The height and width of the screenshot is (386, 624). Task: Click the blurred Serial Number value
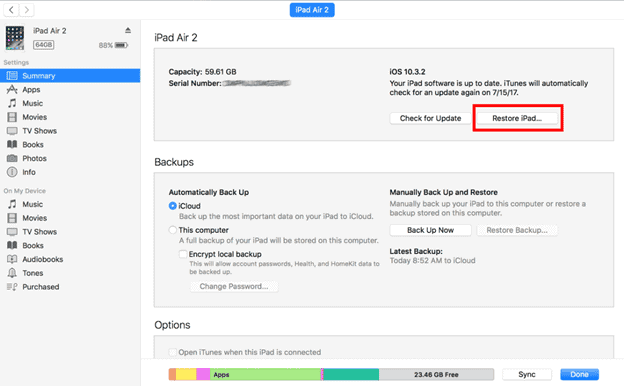pyautogui.click(x=257, y=83)
